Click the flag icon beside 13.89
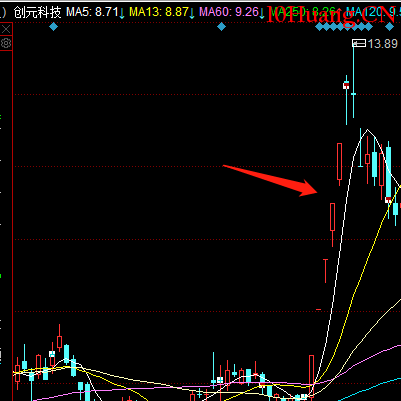The height and width of the screenshot is (401, 401). pyautogui.click(x=359, y=43)
